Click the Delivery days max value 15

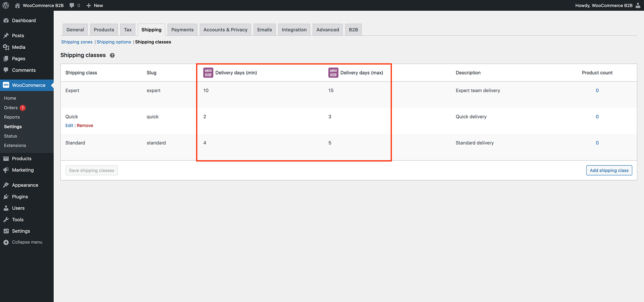331,91
